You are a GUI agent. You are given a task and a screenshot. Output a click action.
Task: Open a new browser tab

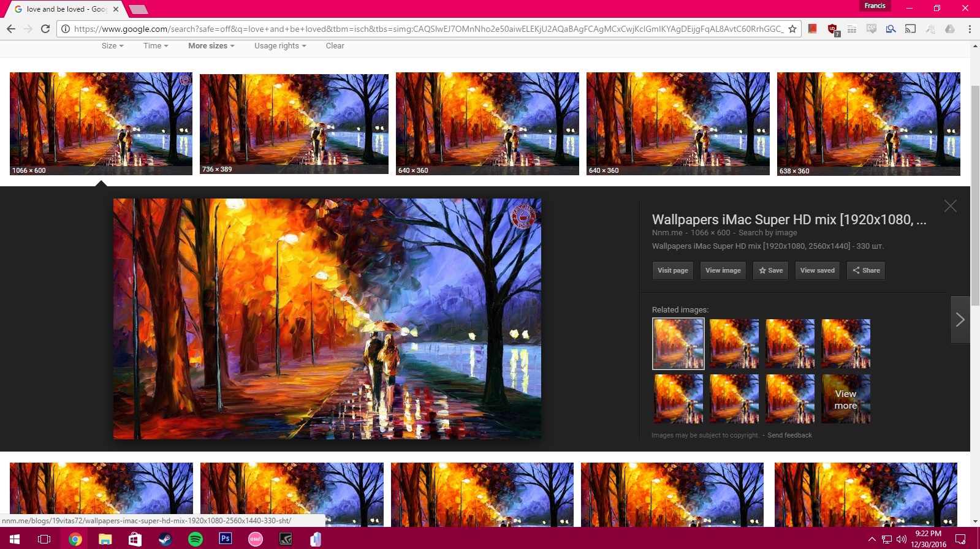(139, 9)
